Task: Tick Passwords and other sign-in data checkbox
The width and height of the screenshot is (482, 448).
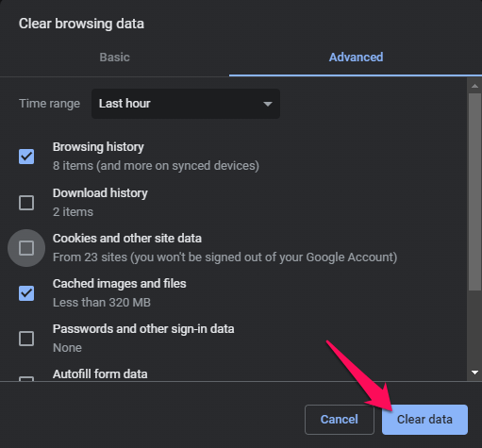Action: [26, 339]
